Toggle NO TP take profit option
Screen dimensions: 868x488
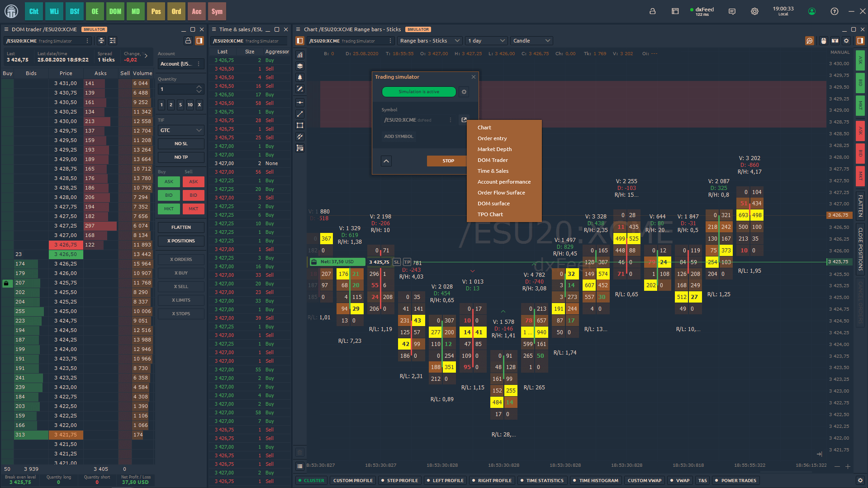181,157
